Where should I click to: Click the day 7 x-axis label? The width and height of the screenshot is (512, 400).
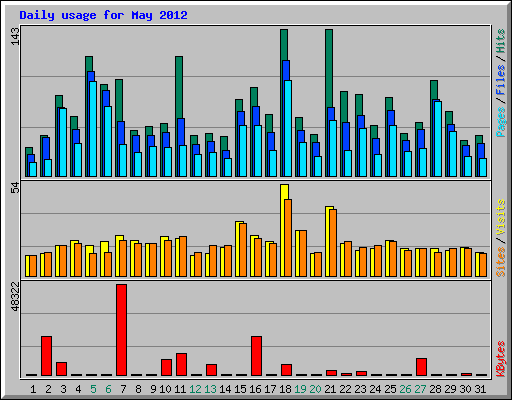123,389
